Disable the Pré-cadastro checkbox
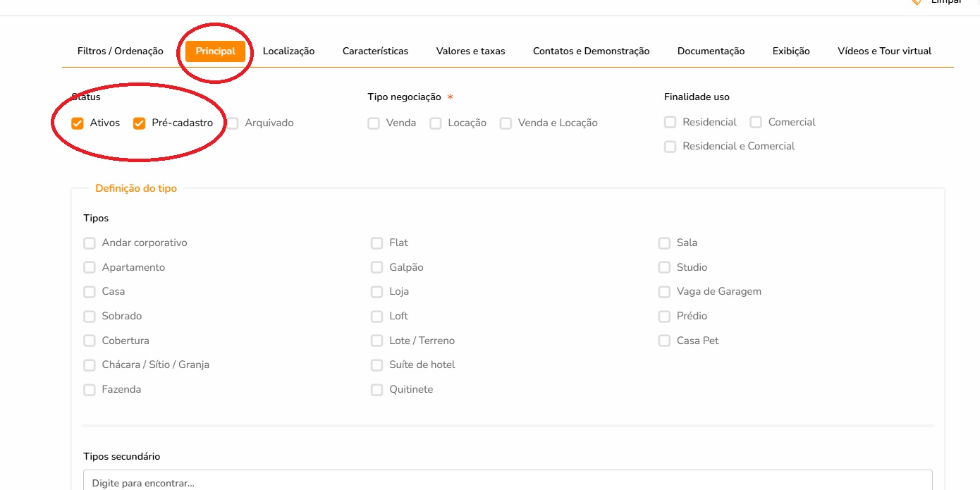The width and height of the screenshot is (980, 490). pos(140,123)
